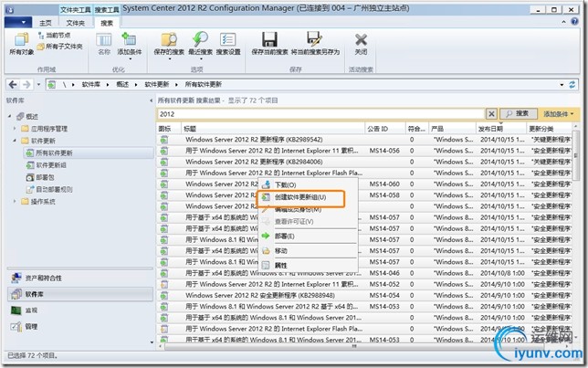Open the blue application menu dropdown

17,23
